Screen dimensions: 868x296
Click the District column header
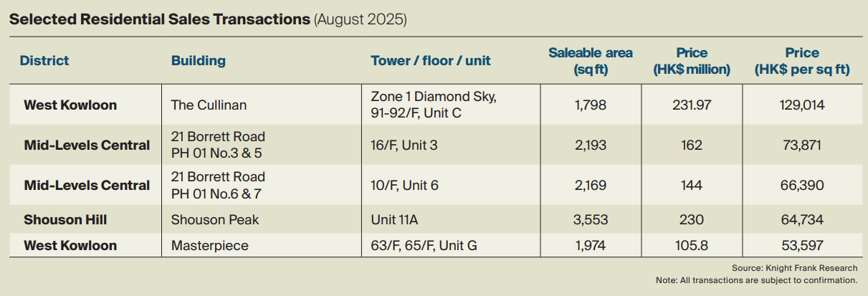pyautogui.click(x=44, y=61)
